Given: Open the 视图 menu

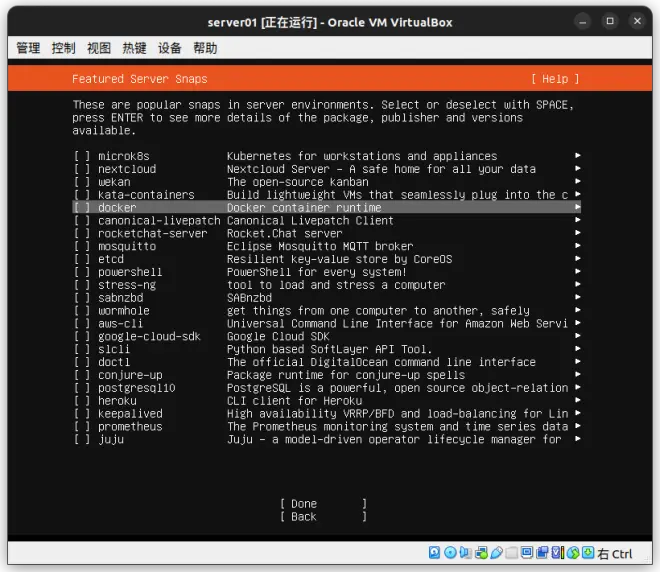Looking at the screenshot, I should (99, 48).
